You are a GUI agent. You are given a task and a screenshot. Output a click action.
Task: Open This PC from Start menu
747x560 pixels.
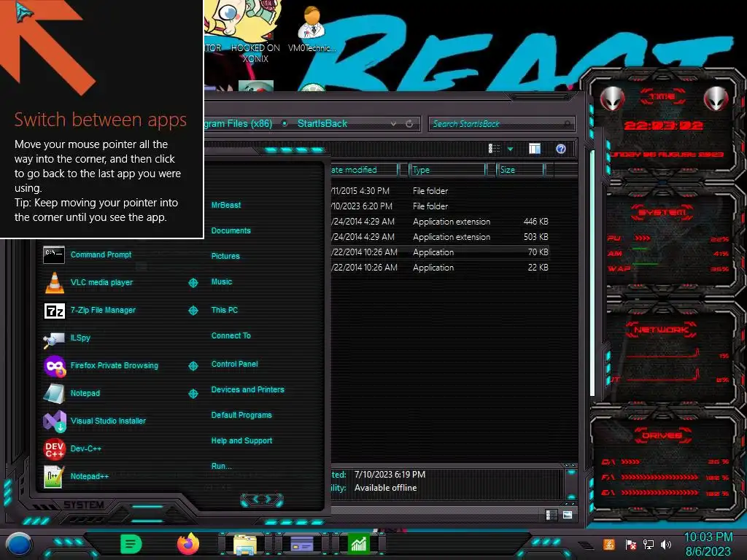(225, 310)
